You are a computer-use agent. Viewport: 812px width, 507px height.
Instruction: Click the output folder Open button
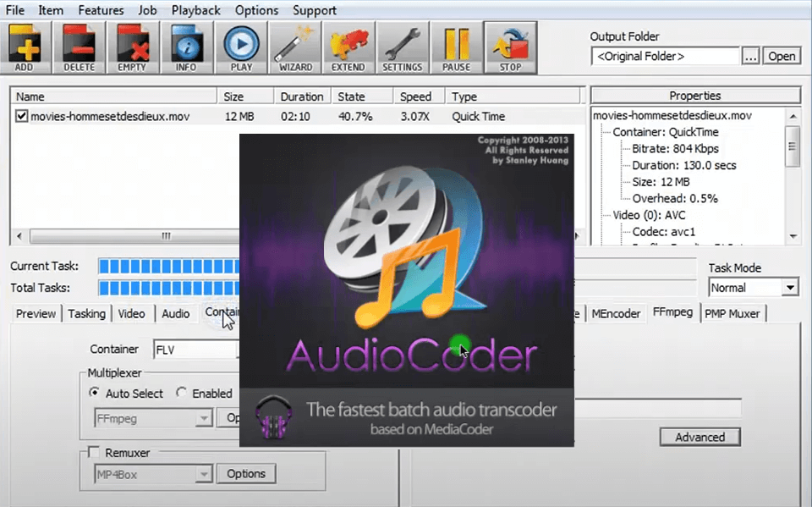pos(782,56)
